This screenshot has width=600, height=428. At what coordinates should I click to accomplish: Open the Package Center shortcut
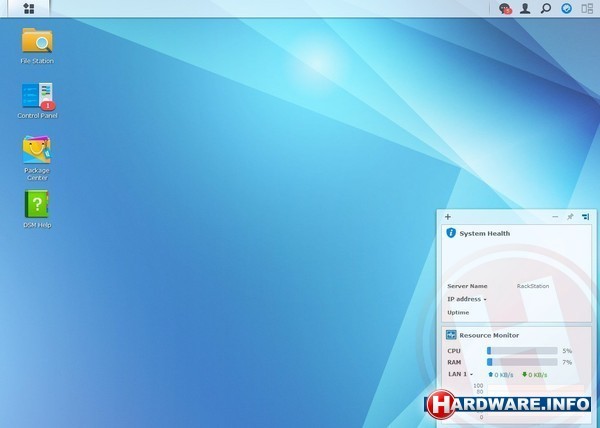point(37,158)
